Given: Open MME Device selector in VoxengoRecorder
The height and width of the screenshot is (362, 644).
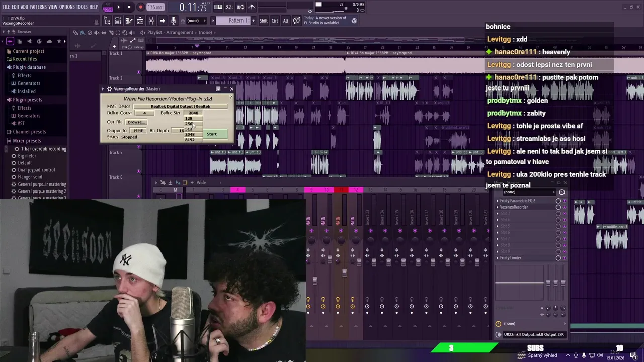Looking at the screenshot, I should coord(181,106).
